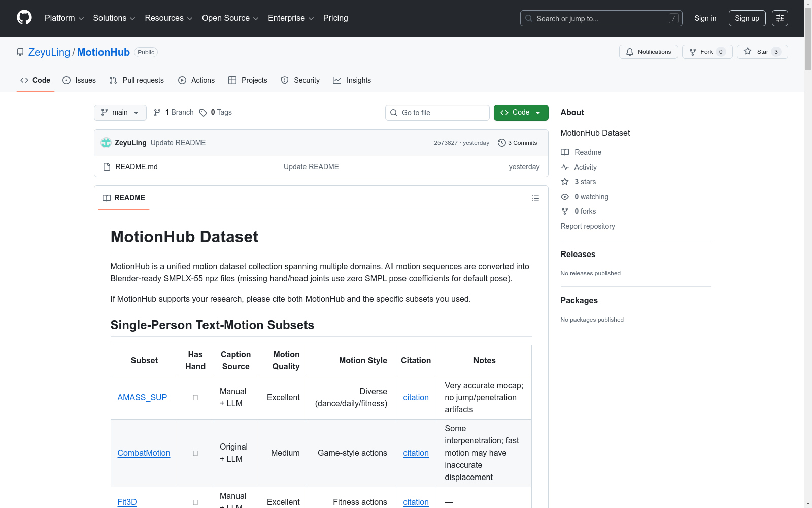This screenshot has height=508, width=812.
Task: Open the Security tab
Action: [x=300, y=80]
